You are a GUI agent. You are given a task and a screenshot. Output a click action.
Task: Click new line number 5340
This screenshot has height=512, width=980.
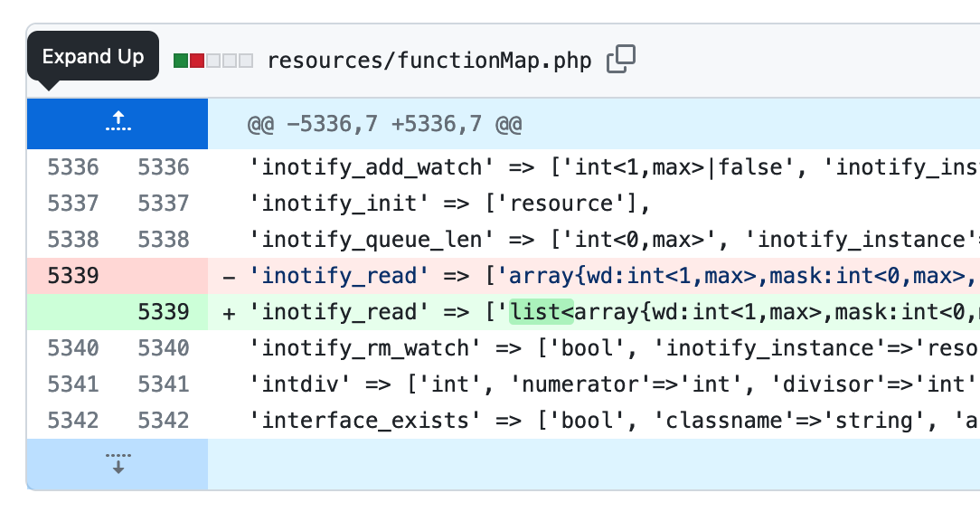(x=163, y=347)
